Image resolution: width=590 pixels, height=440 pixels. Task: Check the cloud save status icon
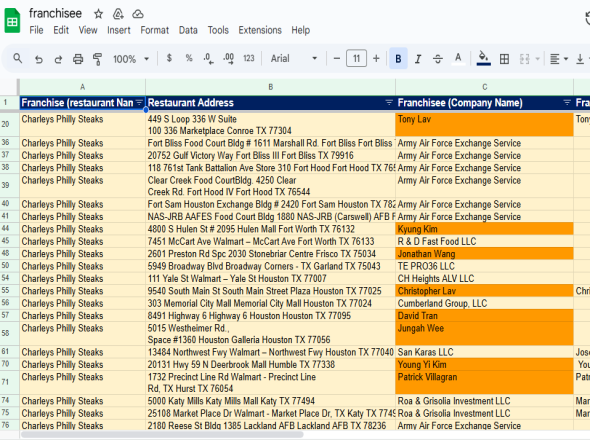pyautogui.click(x=138, y=14)
